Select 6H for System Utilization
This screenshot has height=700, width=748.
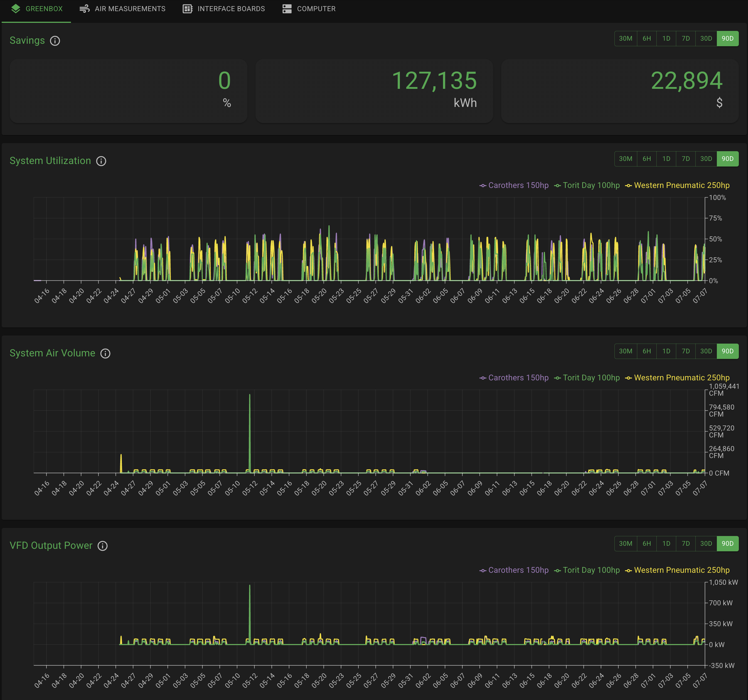click(x=647, y=159)
